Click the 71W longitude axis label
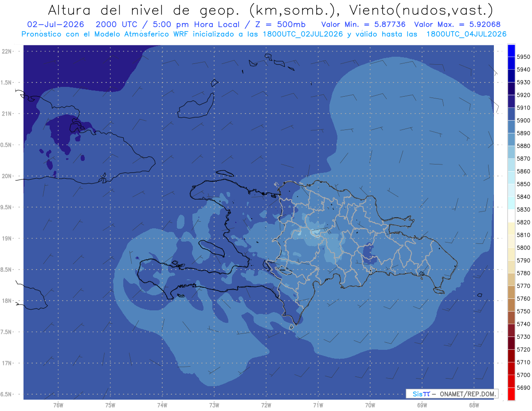The width and height of the screenshot is (532, 411). (x=318, y=405)
